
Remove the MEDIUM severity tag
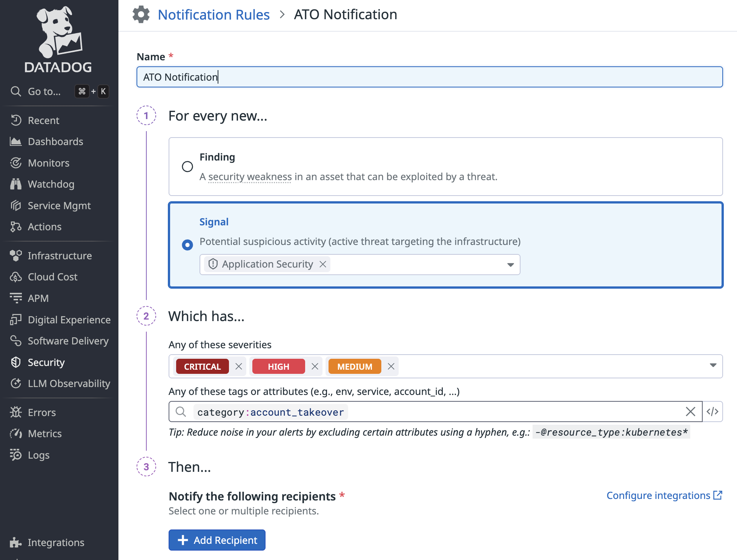tap(391, 366)
